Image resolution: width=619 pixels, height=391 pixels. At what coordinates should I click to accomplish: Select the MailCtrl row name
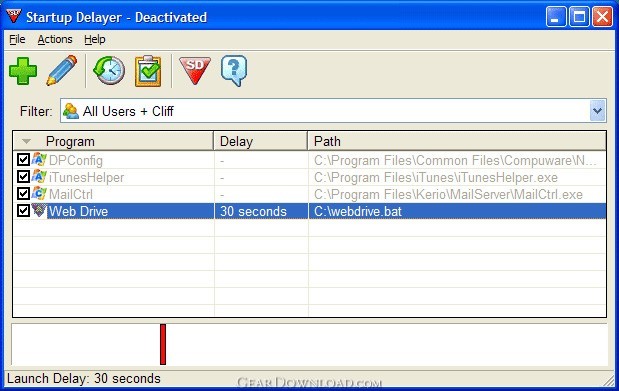pos(71,194)
